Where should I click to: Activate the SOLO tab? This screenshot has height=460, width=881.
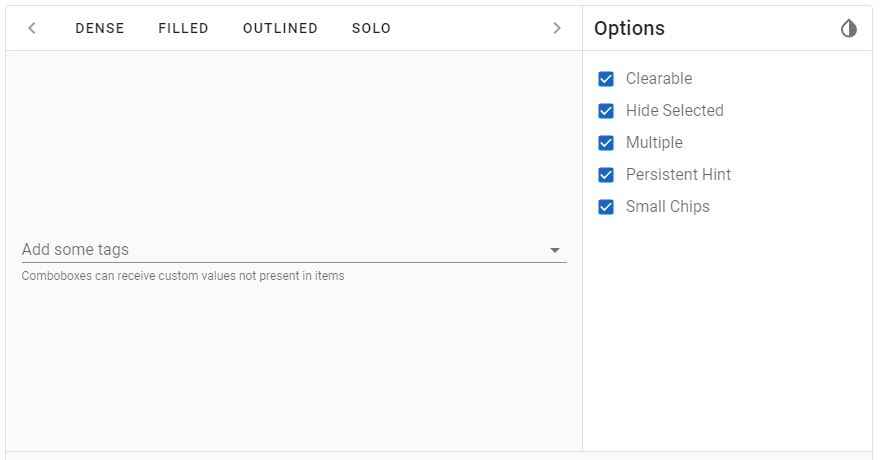click(371, 28)
